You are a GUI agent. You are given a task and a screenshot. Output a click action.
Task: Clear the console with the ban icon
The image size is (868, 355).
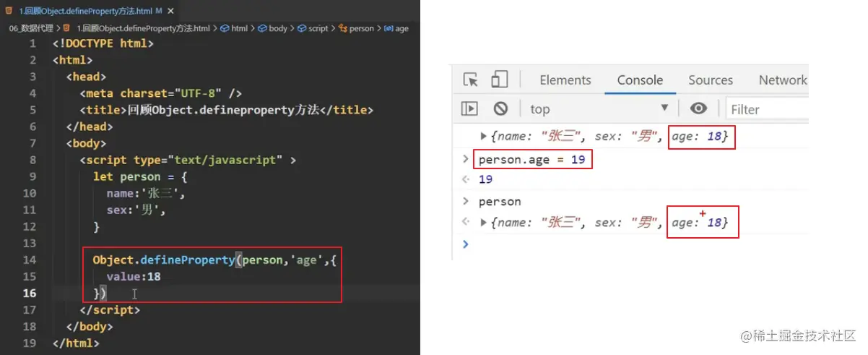(x=500, y=109)
